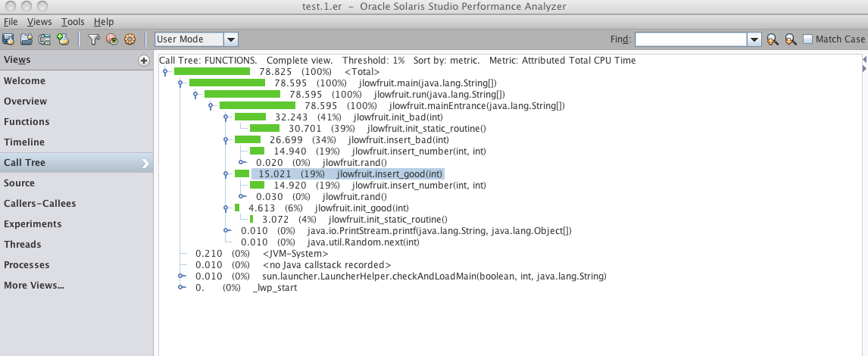The image size is (868, 356).
Task: Select the 78.825 <Total> bar
Action: [x=212, y=72]
